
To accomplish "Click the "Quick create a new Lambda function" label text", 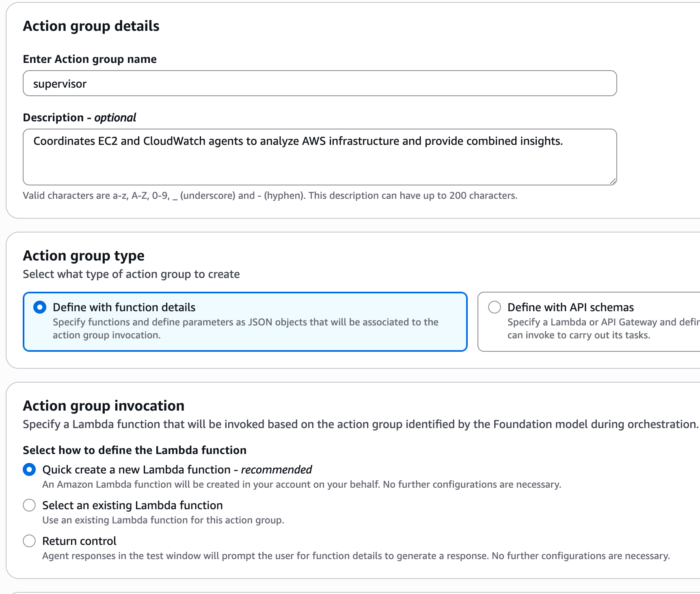I will (x=177, y=470).
